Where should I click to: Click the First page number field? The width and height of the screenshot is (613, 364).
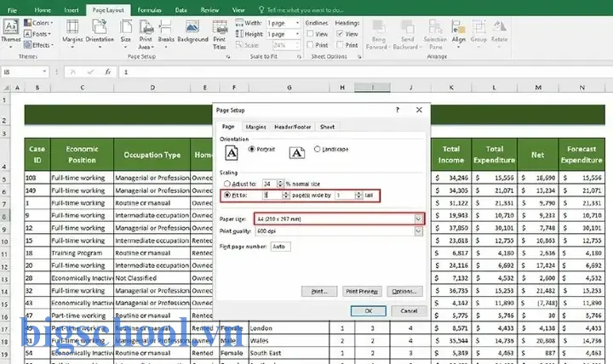click(280, 247)
